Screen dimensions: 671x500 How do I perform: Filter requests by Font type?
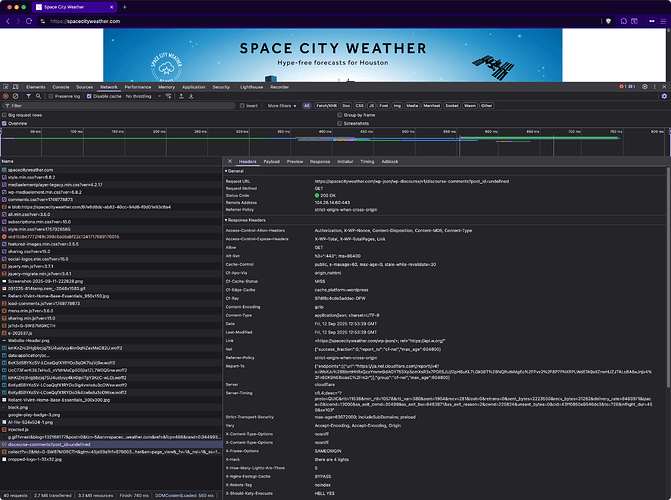tap(384, 106)
